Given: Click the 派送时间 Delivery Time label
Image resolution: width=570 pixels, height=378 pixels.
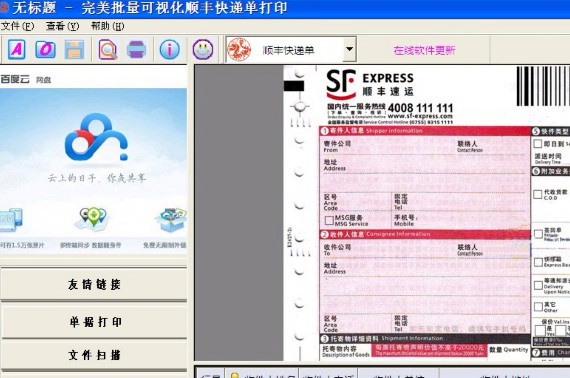Looking at the screenshot, I should point(548,158).
